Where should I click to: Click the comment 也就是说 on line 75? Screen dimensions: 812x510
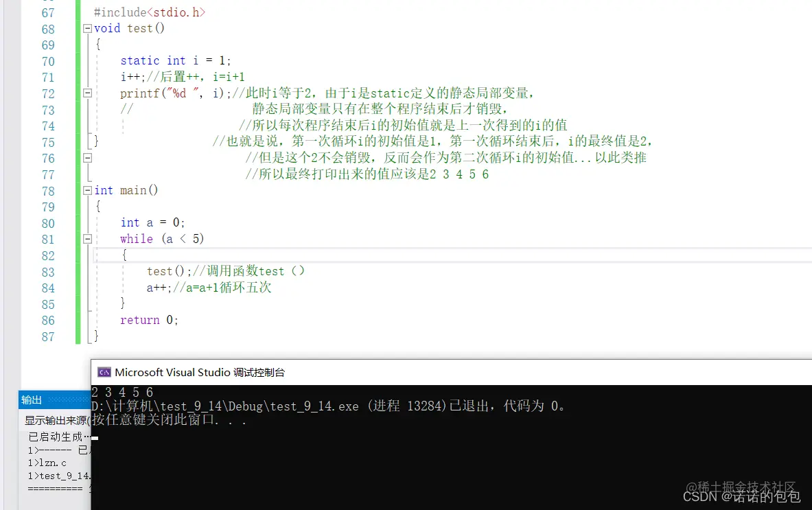pos(432,141)
